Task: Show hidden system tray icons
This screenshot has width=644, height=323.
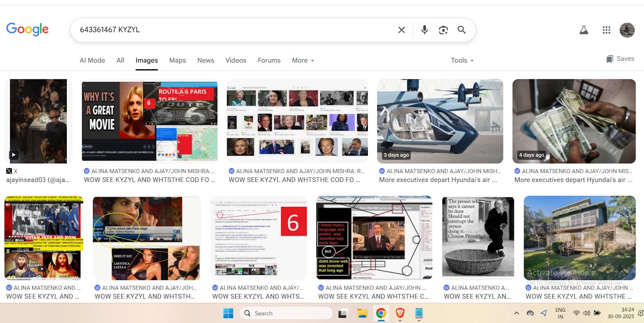Action: (x=516, y=313)
